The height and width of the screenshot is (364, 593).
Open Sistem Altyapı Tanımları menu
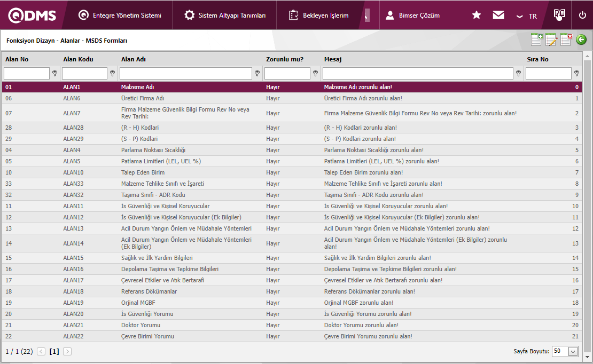[225, 15]
